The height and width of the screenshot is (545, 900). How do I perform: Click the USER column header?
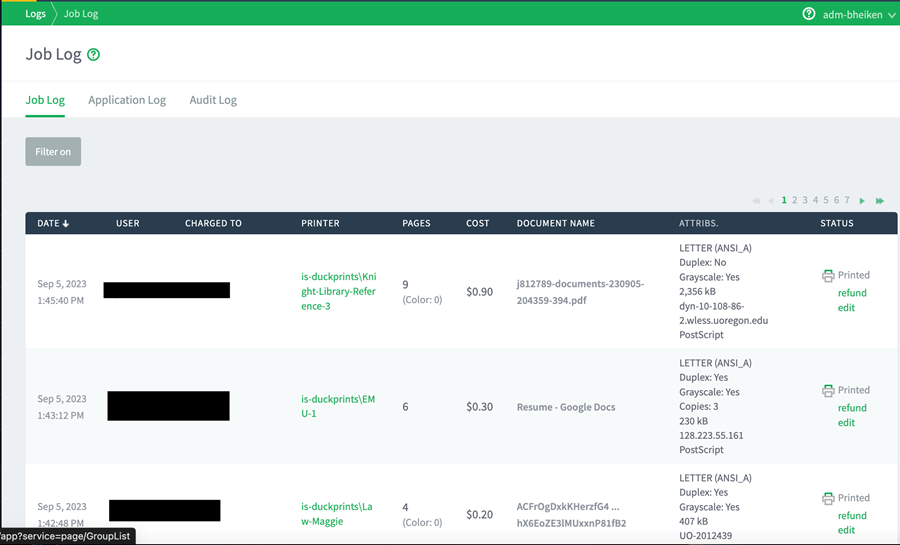[x=127, y=223]
